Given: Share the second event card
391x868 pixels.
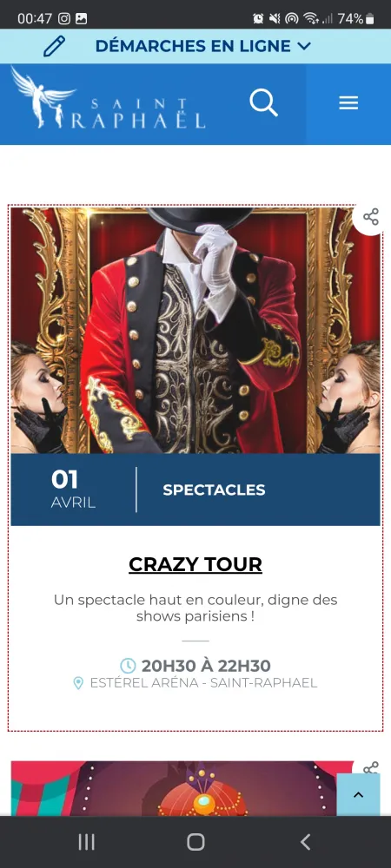Looking at the screenshot, I should click(x=370, y=768).
